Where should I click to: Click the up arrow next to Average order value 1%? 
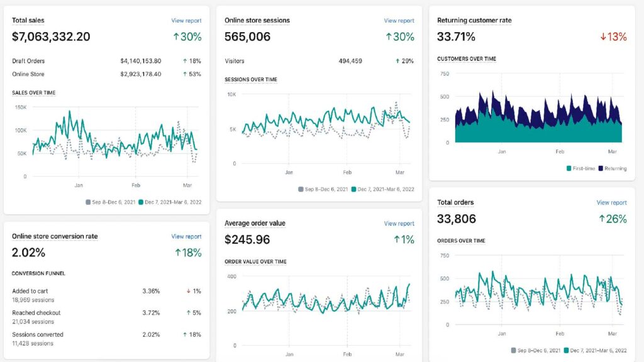[x=397, y=239]
